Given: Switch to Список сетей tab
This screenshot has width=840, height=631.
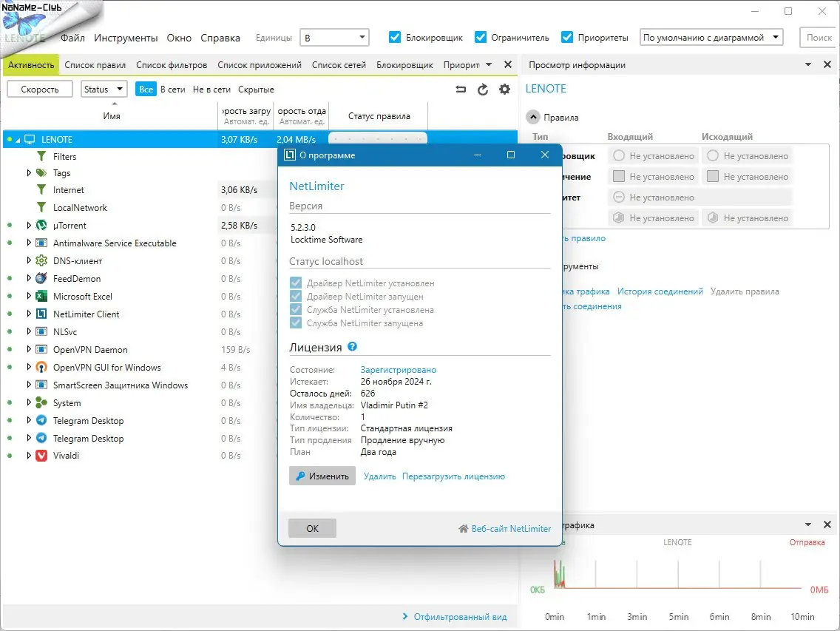Looking at the screenshot, I should [339, 65].
